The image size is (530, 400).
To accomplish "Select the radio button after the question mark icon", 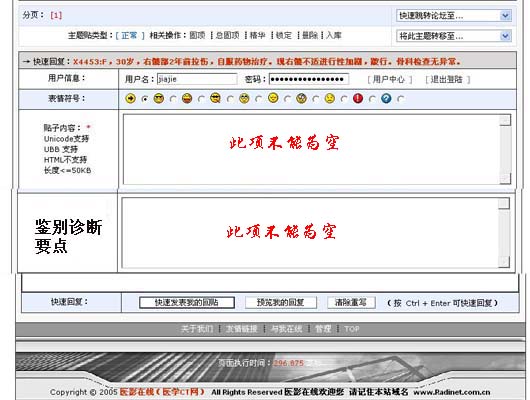I will coord(401,99).
